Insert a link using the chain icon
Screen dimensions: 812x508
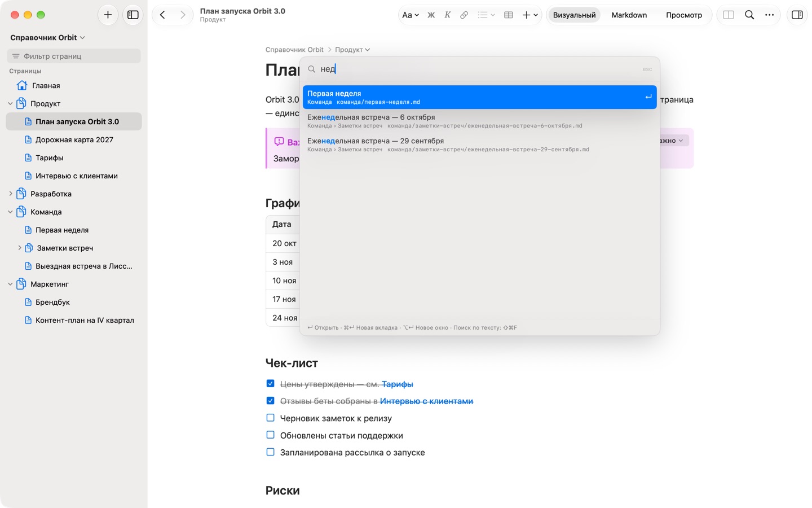(x=464, y=15)
